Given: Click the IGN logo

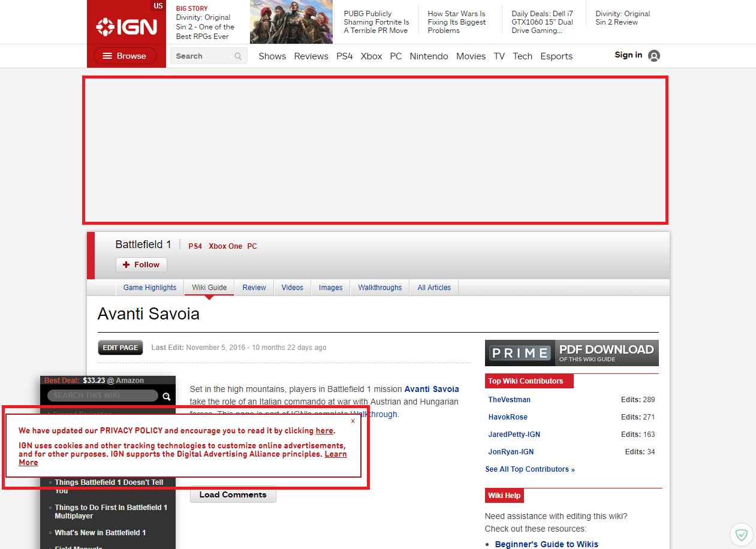Looking at the screenshot, I should click(126, 27).
